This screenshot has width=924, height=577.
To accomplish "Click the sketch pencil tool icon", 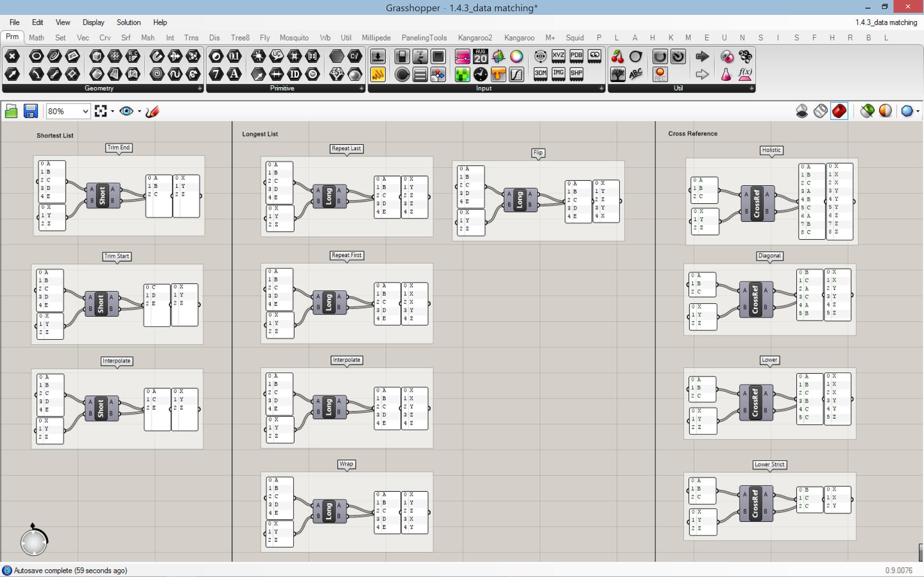I will pyautogui.click(x=152, y=111).
